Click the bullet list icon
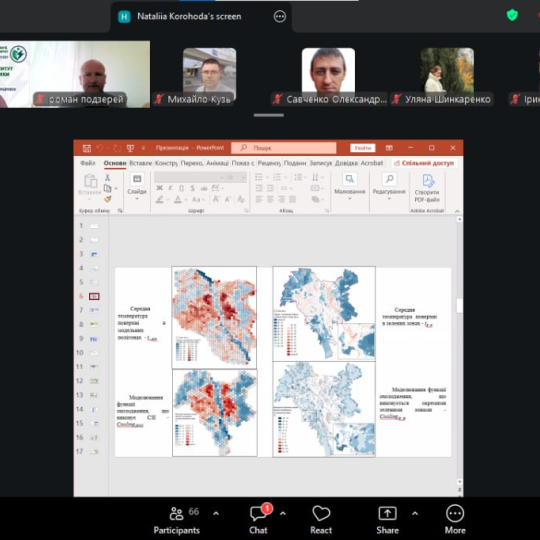 [x=259, y=177]
